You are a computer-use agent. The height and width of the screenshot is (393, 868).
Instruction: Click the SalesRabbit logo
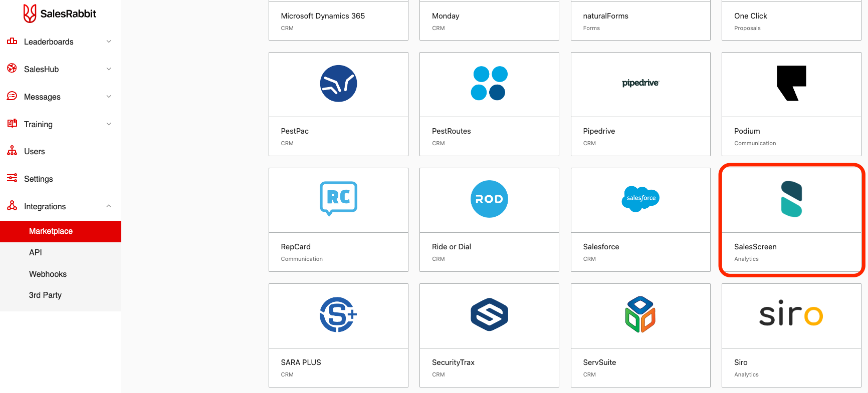[60, 14]
